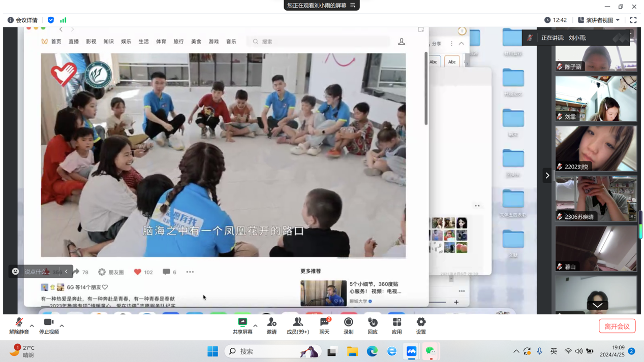The image size is (644, 362).
Task: Open the Members (99+) panel
Action: click(x=298, y=322)
